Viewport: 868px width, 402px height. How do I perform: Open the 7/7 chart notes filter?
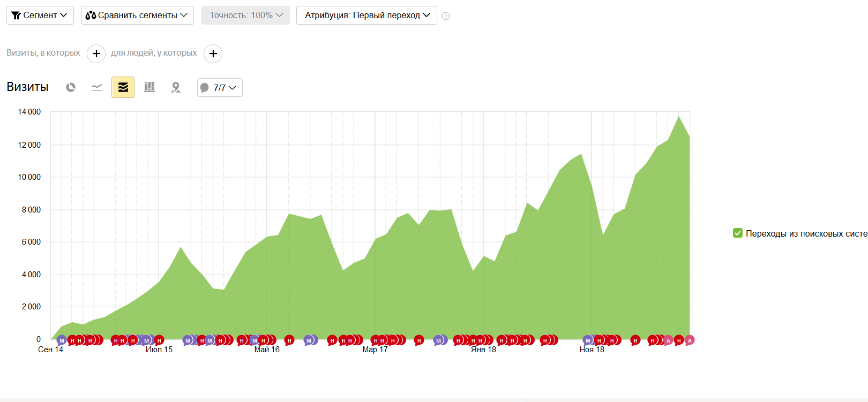[x=220, y=88]
